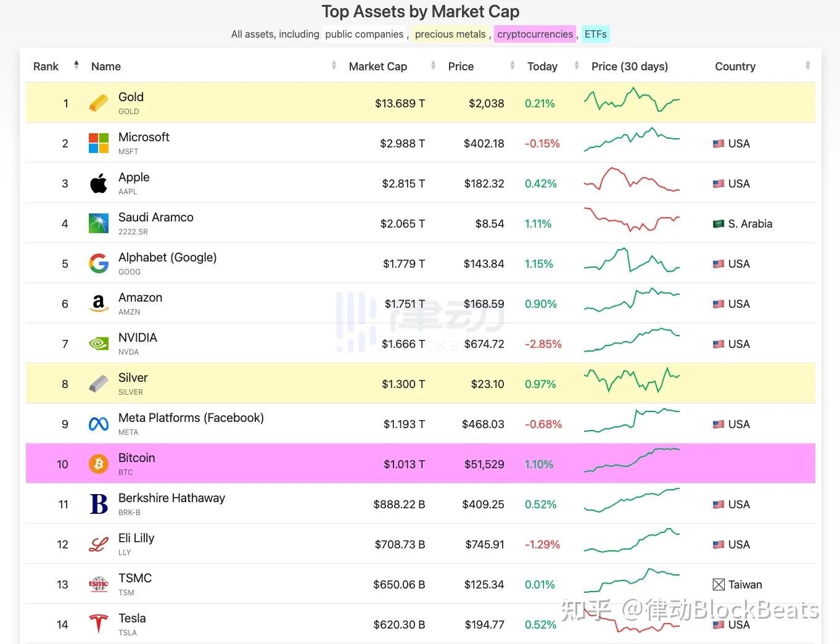This screenshot has width=840, height=644.
Task: Click the TSMC logo icon
Action: coord(98,584)
